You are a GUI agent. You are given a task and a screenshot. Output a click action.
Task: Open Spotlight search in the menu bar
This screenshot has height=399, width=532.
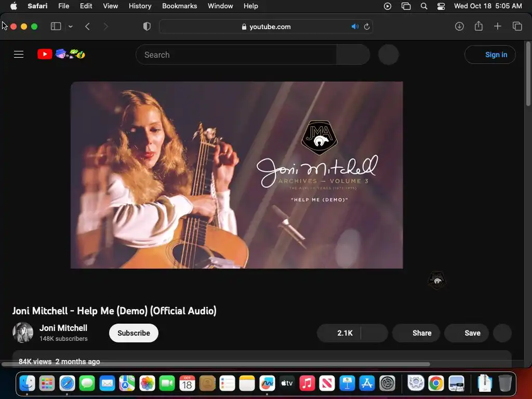[x=424, y=6]
